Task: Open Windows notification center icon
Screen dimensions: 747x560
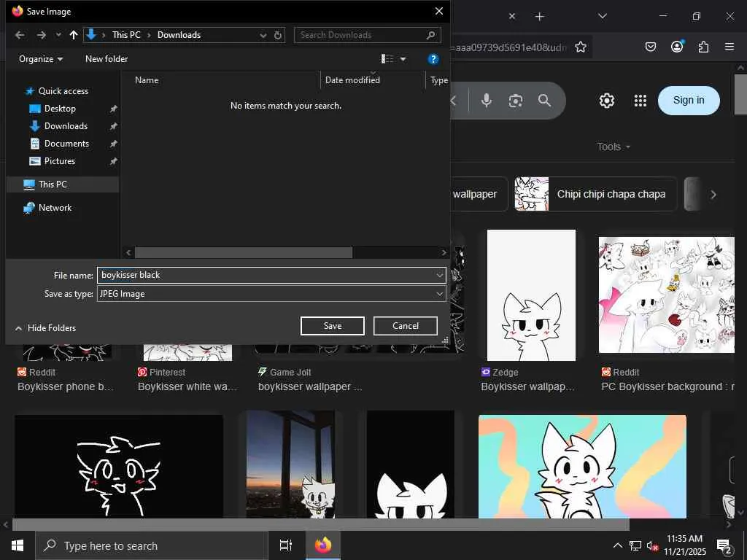Action: pos(724,545)
